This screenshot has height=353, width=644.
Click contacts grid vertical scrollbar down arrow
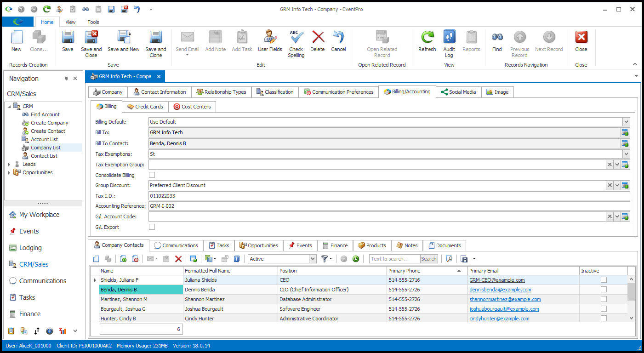(x=631, y=318)
